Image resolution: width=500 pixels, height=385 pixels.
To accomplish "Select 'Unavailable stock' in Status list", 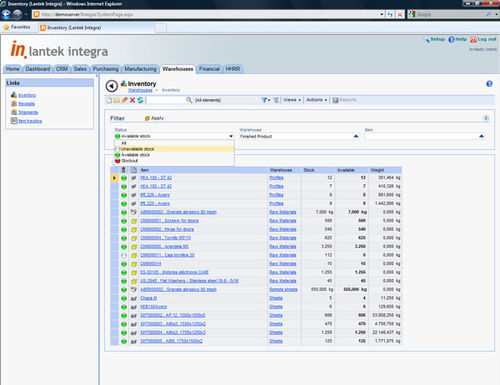I will pos(174,149).
